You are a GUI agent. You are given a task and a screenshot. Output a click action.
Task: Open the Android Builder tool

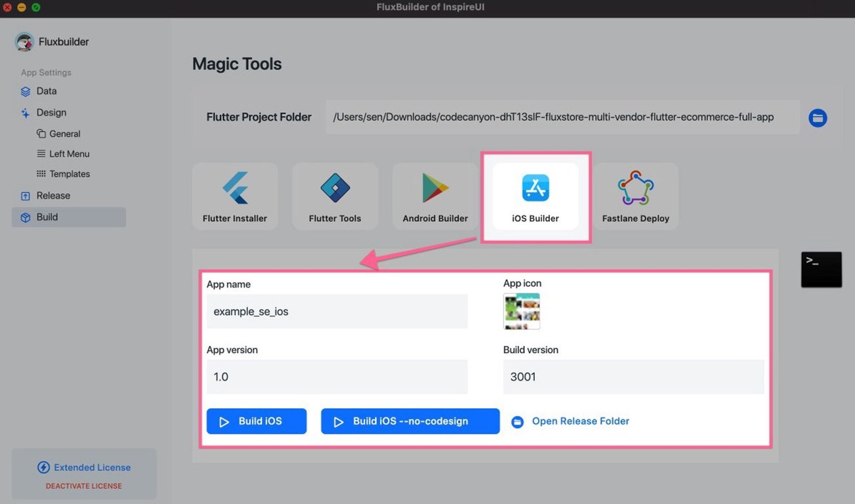(435, 197)
